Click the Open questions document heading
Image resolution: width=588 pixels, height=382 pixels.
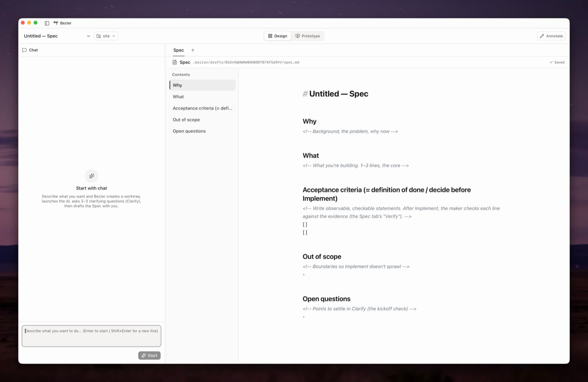click(x=326, y=299)
